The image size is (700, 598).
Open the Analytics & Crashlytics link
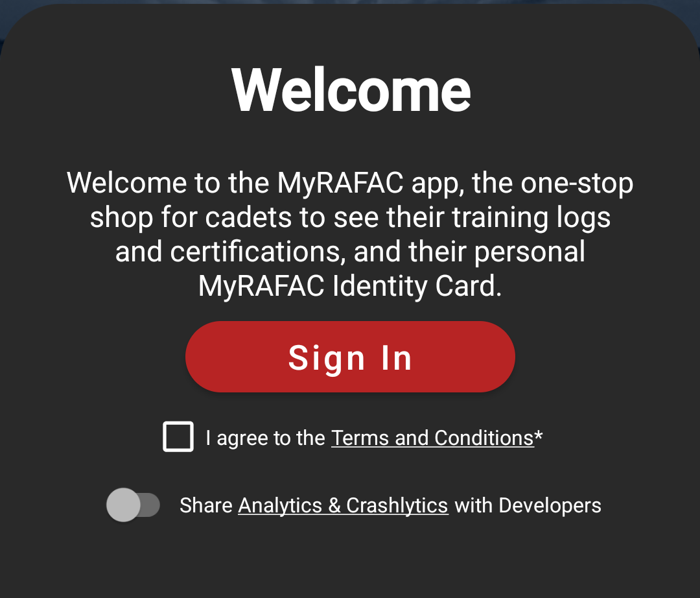[343, 506]
